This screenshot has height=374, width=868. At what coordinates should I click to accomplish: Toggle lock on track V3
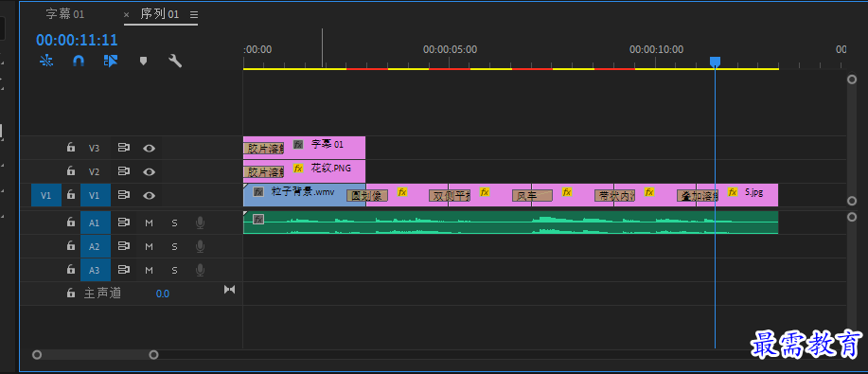point(71,148)
